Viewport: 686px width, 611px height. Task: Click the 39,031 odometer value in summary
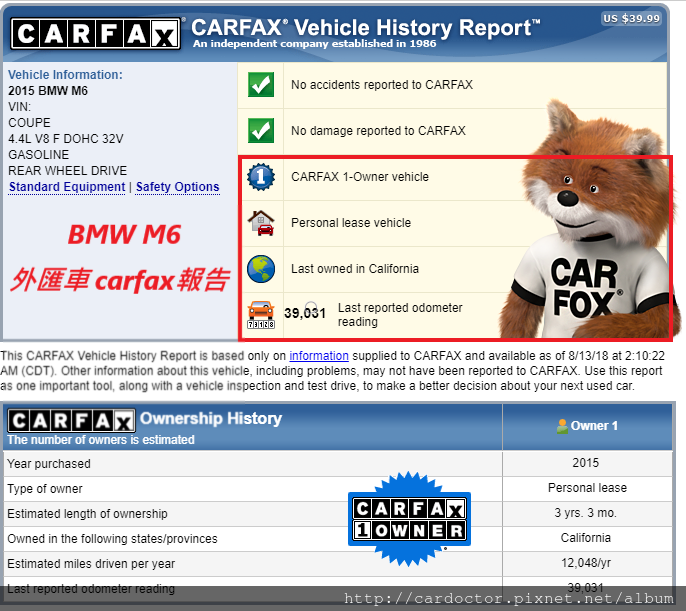(x=305, y=313)
